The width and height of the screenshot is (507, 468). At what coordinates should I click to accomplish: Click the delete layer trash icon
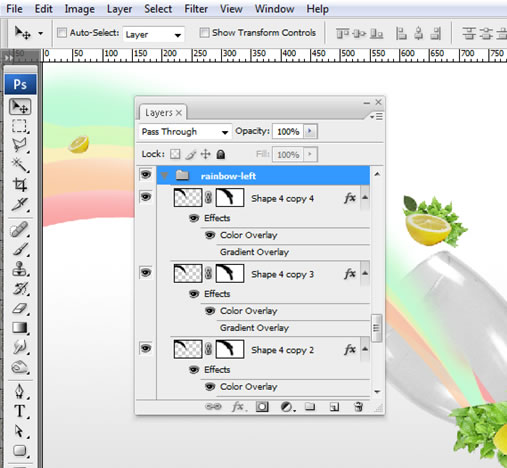click(358, 407)
